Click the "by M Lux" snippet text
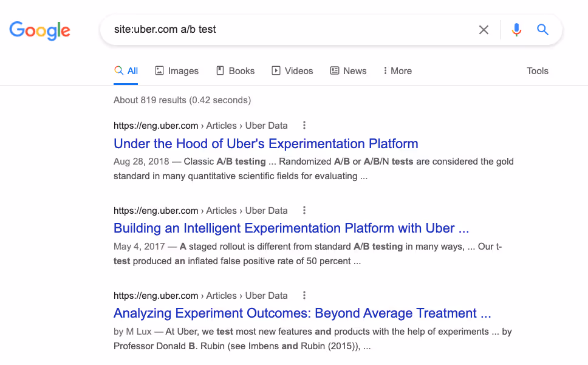Viewport: 588px width, 365px height. coord(132,332)
